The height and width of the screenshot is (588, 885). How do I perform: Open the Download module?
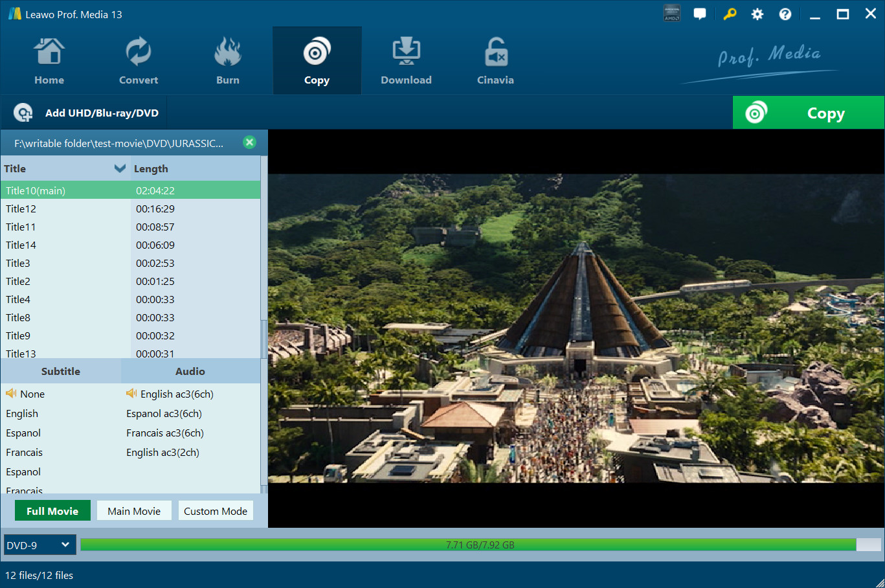(x=407, y=62)
